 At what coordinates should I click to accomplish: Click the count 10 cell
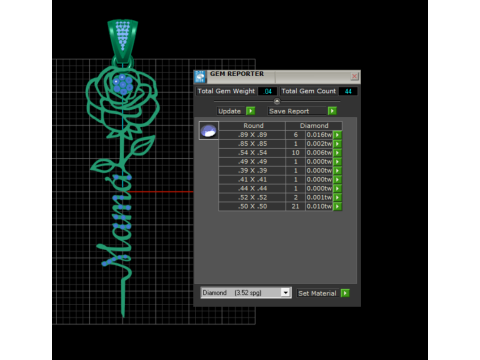295,153
